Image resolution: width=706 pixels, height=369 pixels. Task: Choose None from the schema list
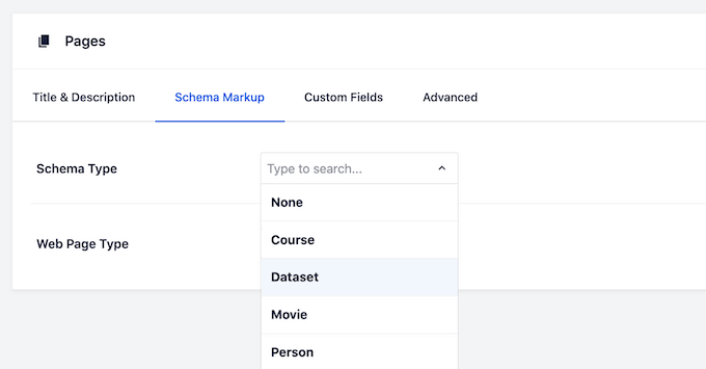pyautogui.click(x=359, y=202)
